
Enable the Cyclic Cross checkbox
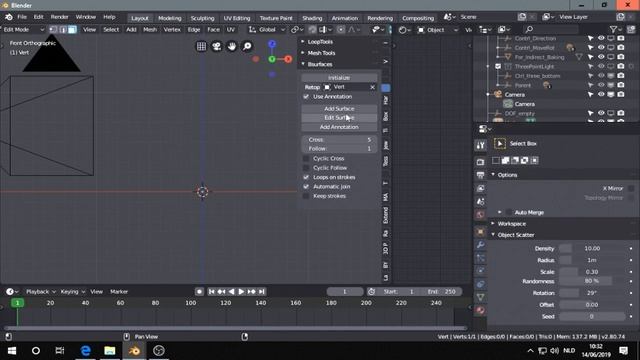pos(306,158)
